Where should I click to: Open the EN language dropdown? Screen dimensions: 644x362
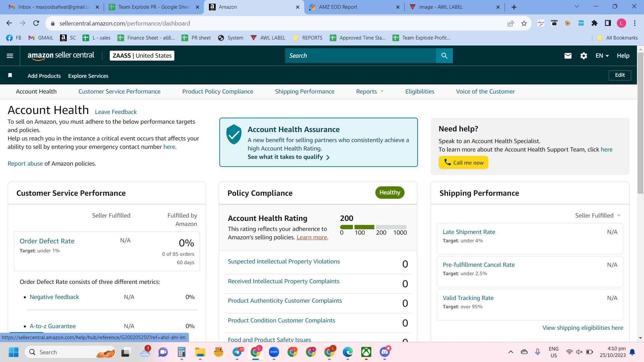click(602, 56)
